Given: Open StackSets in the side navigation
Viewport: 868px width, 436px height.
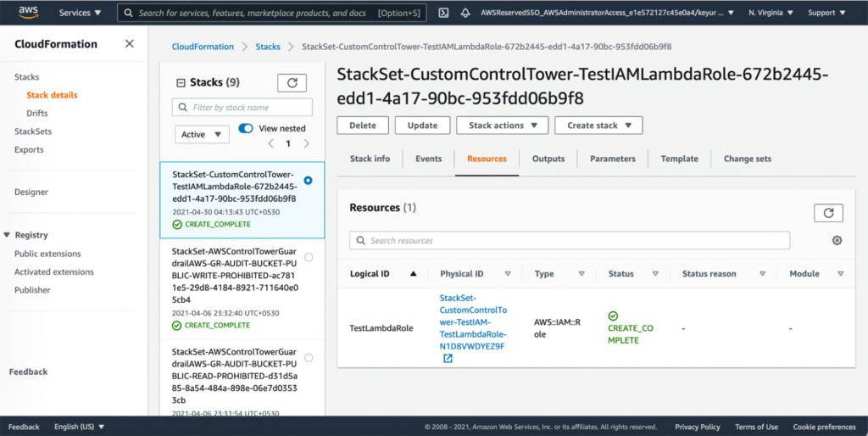Looking at the screenshot, I should coord(33,131).
